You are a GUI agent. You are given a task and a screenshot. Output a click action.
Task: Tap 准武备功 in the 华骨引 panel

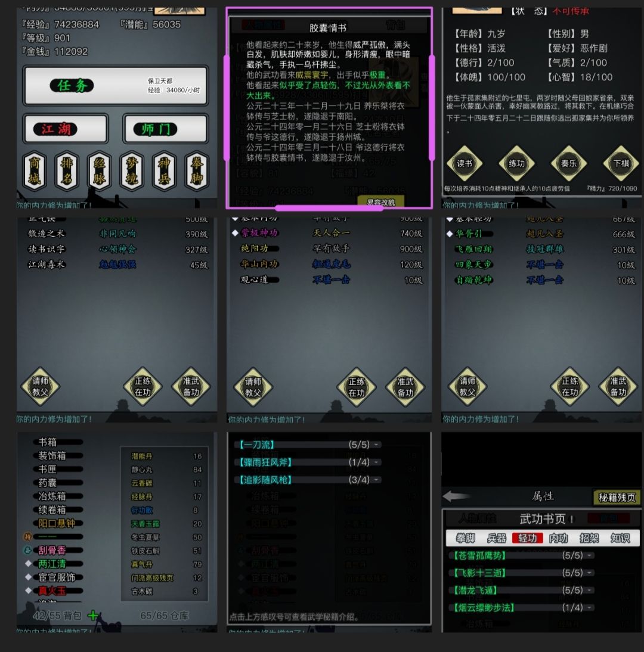(x=618, y=386)
